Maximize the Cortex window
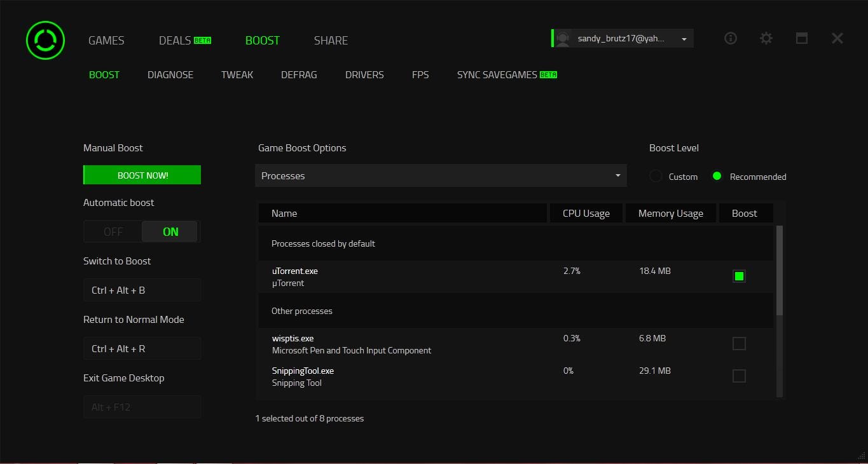 (802, 38)
